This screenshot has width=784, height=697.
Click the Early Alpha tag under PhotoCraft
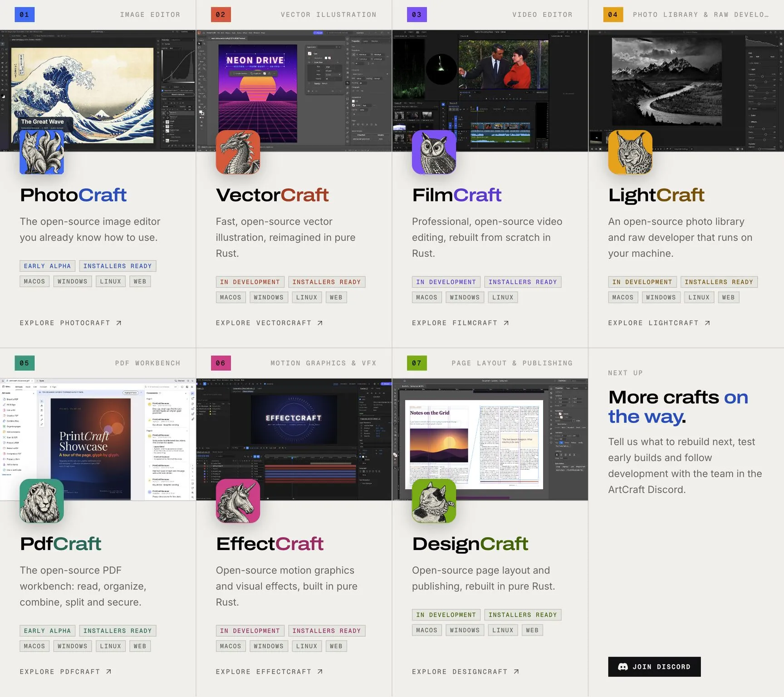pos(48,266)
